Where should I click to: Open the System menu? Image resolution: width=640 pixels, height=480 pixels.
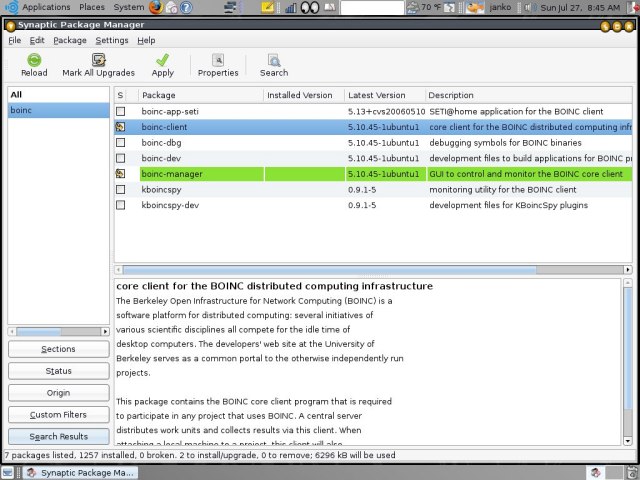click(x=129, y=7)
